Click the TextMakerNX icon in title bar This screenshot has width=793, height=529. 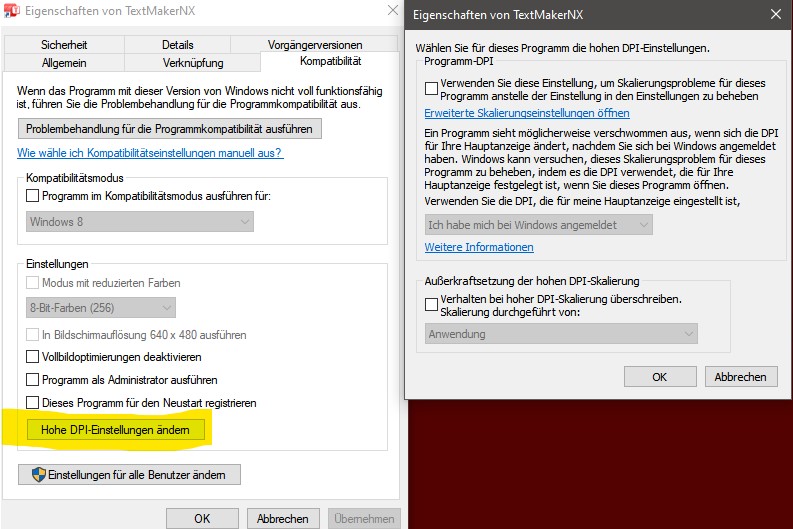pyautogui.click(x=12, y=10)
